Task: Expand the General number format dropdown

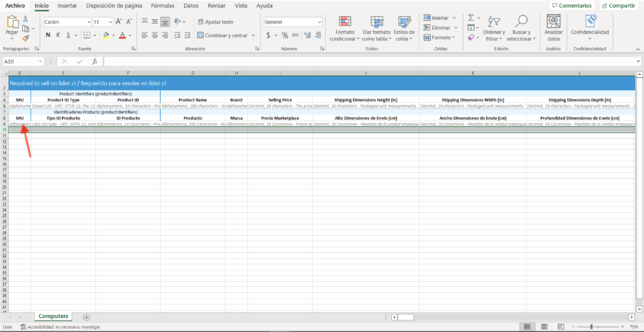Action: (x=319, y=22)
